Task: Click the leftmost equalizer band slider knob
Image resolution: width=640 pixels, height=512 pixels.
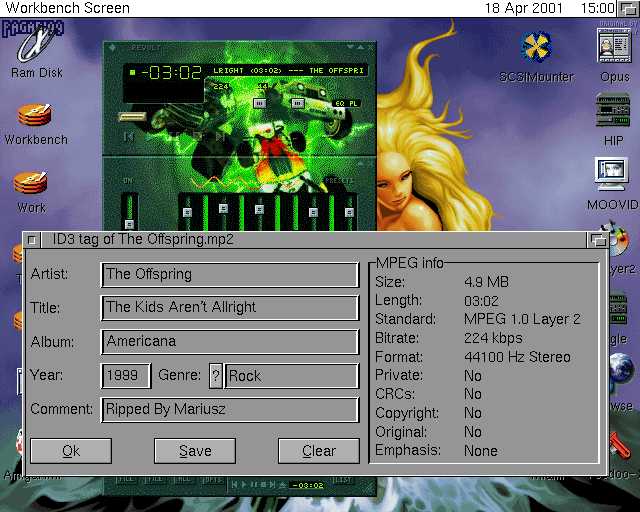Action: 187,212
